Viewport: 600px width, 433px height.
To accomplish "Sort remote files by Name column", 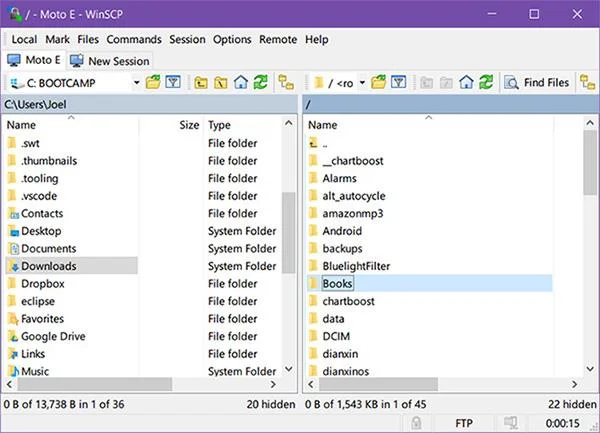I will click(429, 125).
